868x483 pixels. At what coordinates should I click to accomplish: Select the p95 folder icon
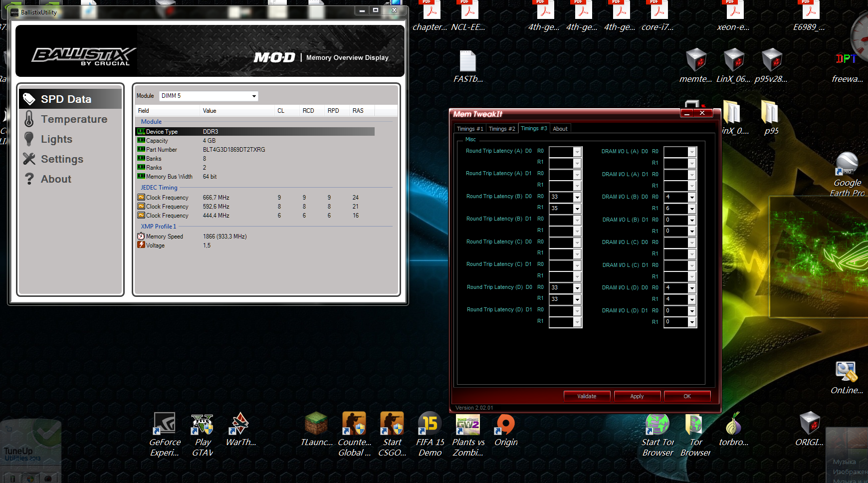pos(771,118)
